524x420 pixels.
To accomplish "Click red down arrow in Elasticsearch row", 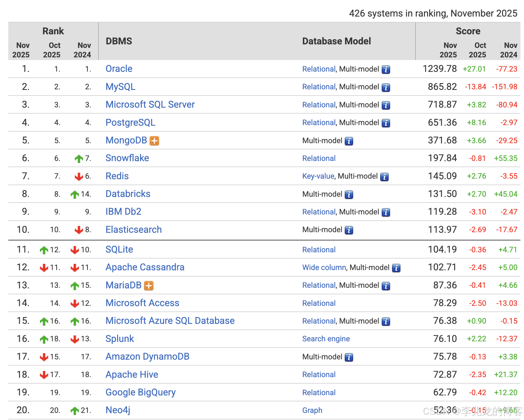I will [x=79, y=230].
